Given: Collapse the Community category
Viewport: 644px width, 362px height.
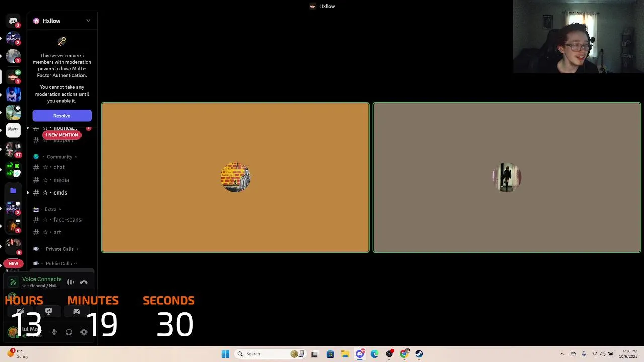Looking at the screenshot, I should 60,157.
